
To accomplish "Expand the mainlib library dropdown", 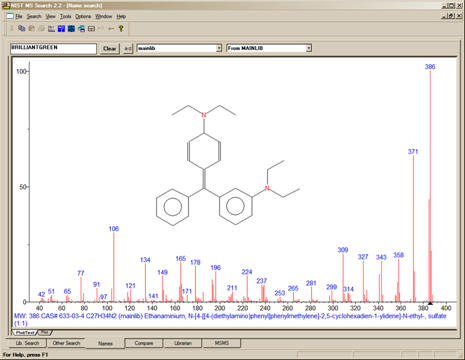I will click(x=219, y=48).
